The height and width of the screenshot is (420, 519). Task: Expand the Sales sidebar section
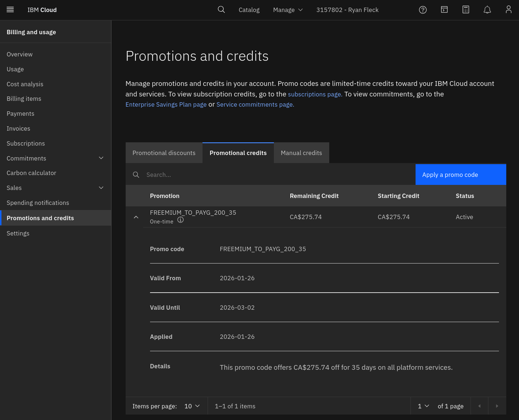[x=101, y=188]
